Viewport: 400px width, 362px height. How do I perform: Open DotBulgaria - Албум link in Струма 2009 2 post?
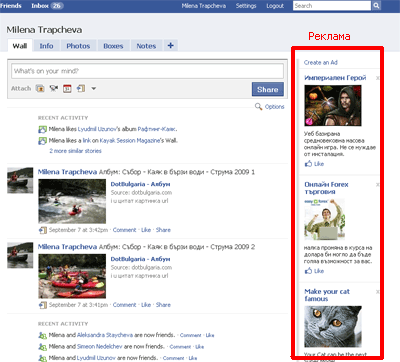140,259
